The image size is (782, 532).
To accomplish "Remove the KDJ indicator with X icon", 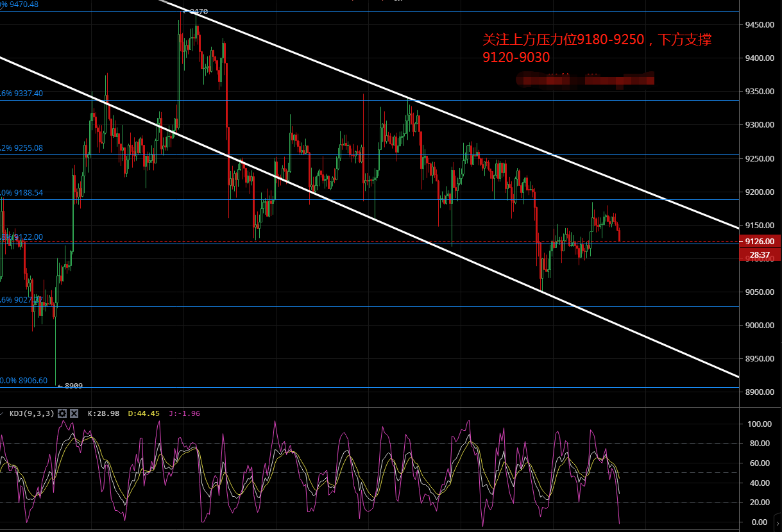I will [x=74, y=413].
